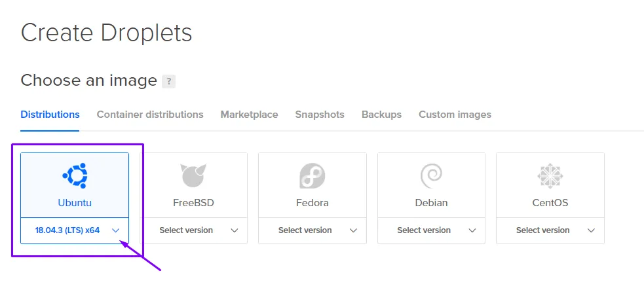Switch to the Container distributions tab

150,115
